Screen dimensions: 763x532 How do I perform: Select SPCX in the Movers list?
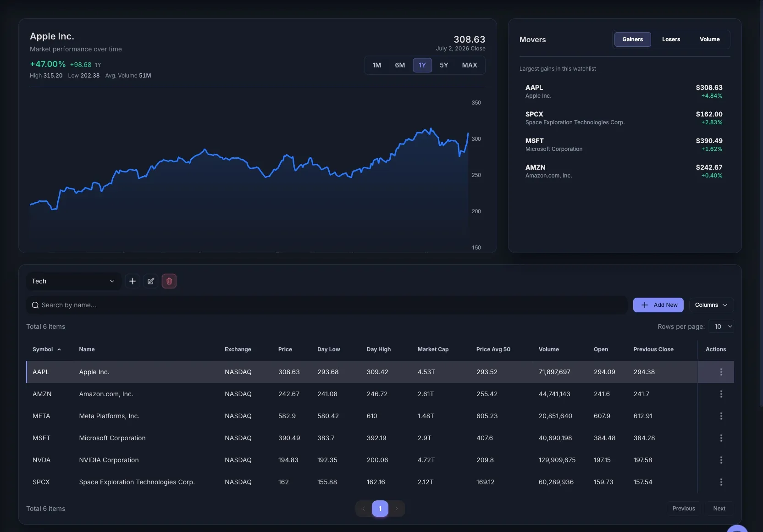(624, 118)
